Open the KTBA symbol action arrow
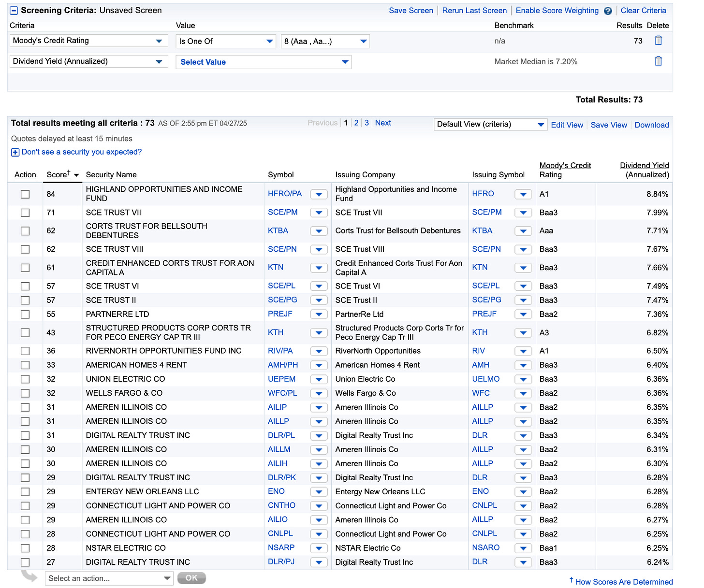 coord(319,231)
